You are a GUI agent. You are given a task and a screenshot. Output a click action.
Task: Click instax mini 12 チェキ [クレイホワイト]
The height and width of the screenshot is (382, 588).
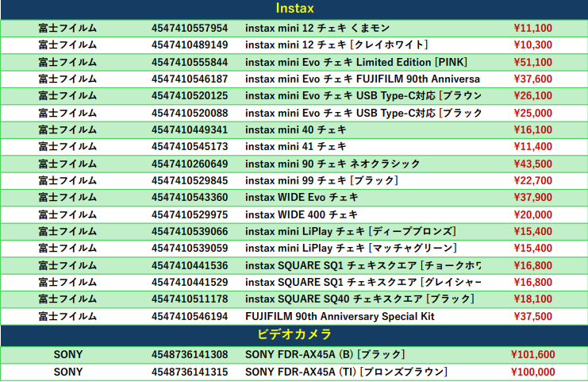point(336,45)
